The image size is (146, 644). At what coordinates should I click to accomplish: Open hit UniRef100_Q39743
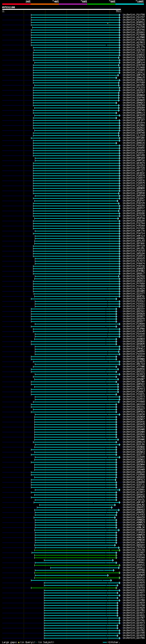[134, 58]
